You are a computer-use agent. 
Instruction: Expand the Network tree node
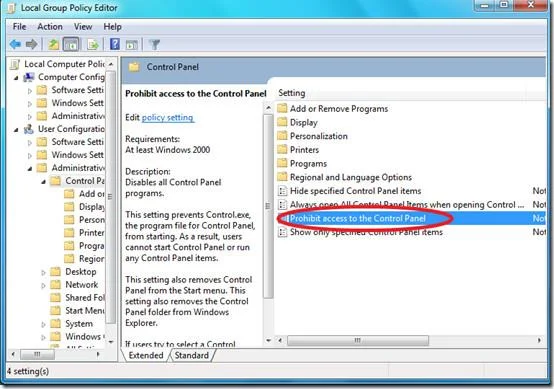point(43,285)
